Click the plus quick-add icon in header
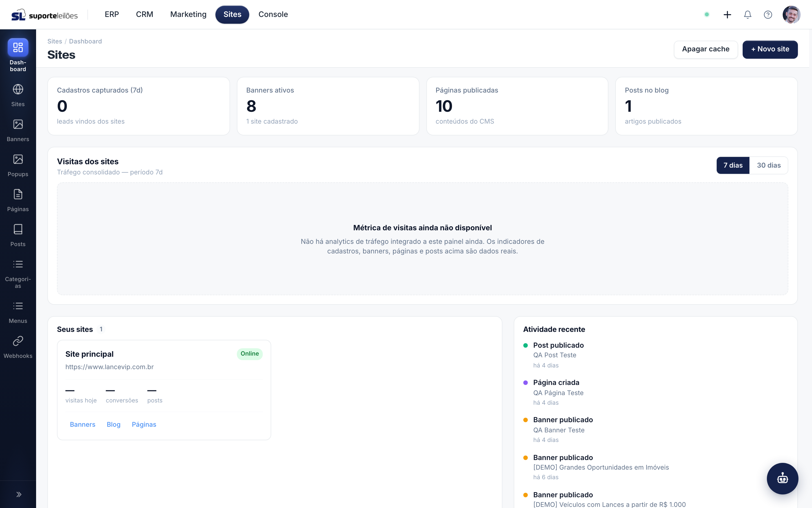This screenshot has width=812, height=508. coord(727,14)
